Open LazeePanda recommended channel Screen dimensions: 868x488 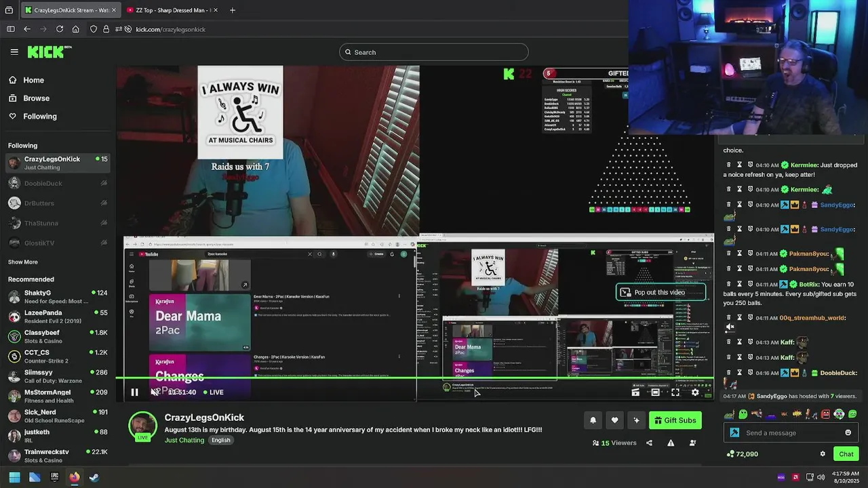pos(58,317)
